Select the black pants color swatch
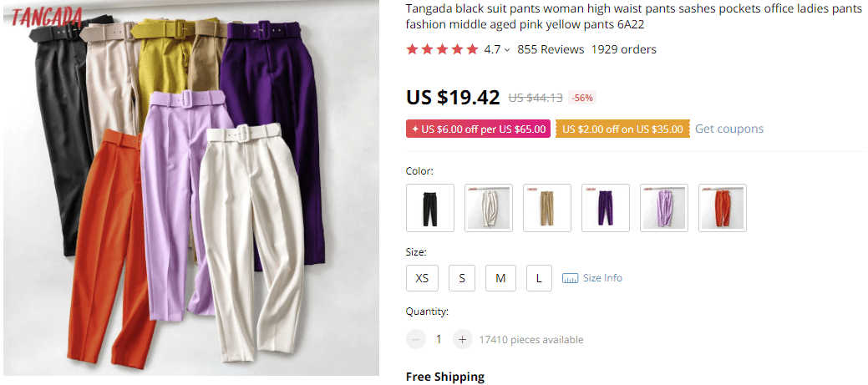This screenshot has height=385, width=868. point(430,207)
